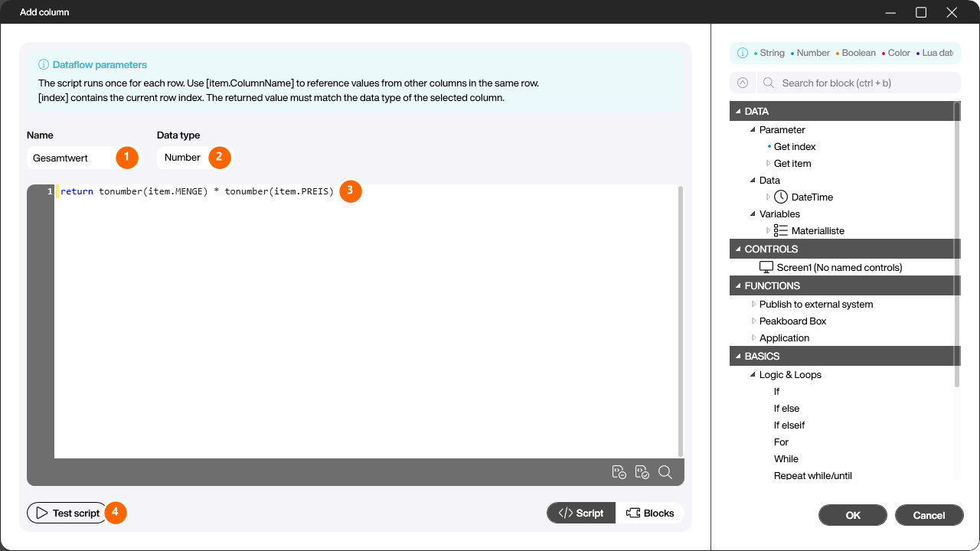Confirm with the OK button
Screen dimensions: 980x551
tap(853, 515)
